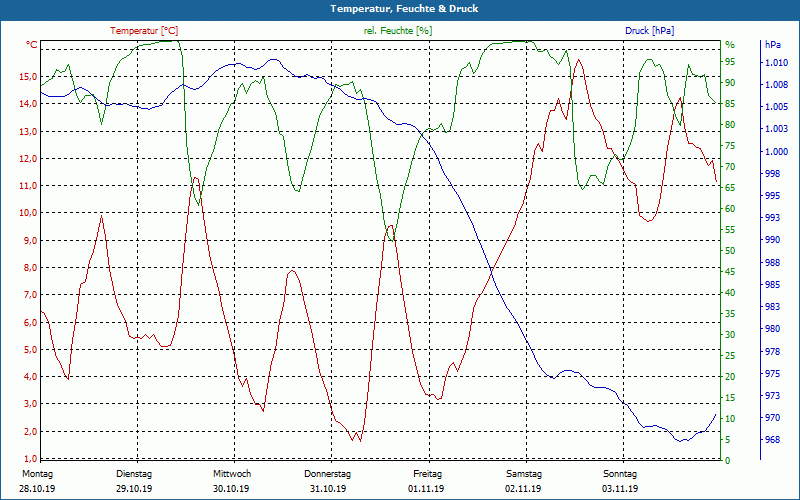Select the 'Mittwoch' day label
800x500 pixels.
point(232,474)
